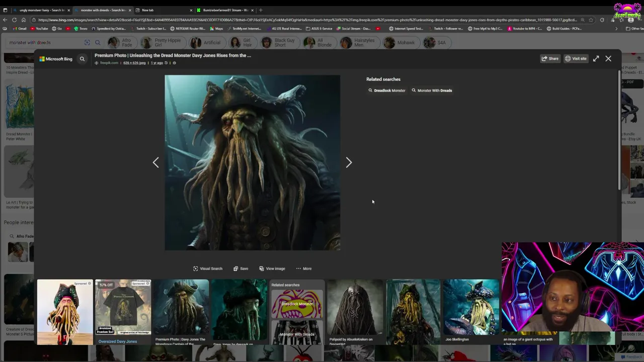The height and width of the screenshot is (362, 644).
Task: Click the main Davy Jones image
Action: pyautogui.click(x=252, y=162)
